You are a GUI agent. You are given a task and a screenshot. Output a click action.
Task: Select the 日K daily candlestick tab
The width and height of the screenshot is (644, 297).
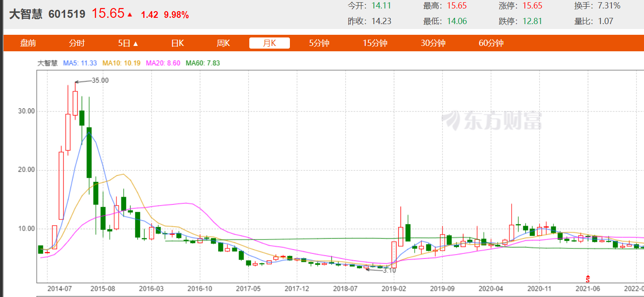pos(178,43)
